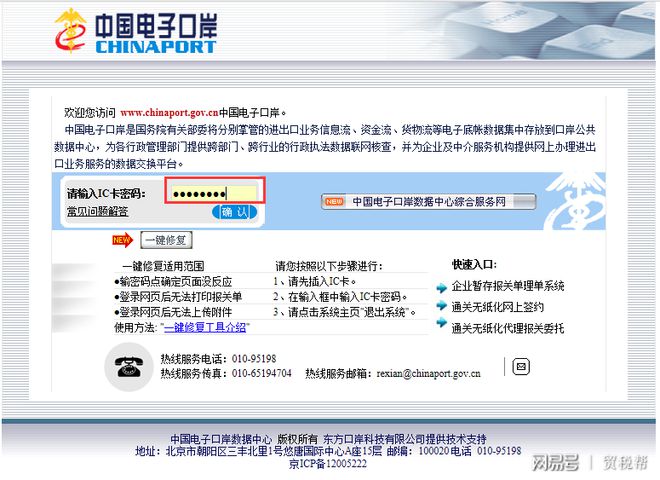Click the 请输入IC卡密码 label

point(106,194)
